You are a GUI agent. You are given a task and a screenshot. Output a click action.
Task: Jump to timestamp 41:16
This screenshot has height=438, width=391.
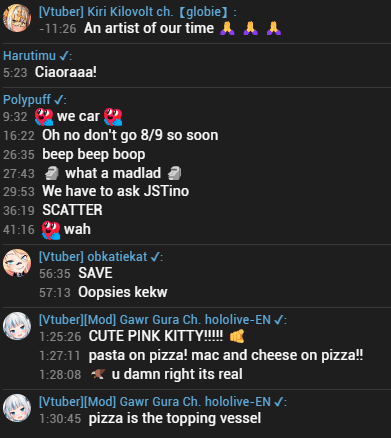(19, 230)
